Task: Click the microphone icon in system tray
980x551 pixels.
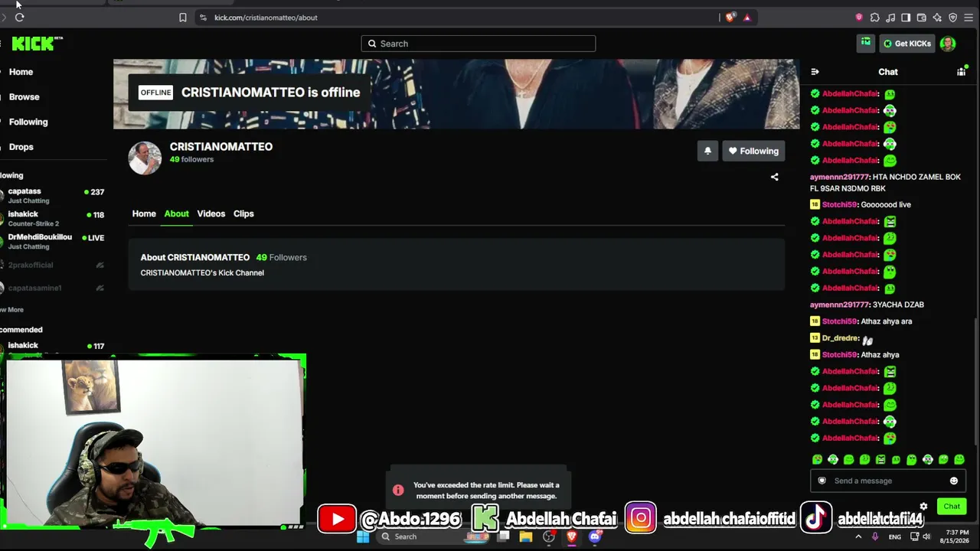Action: [x=875, y=536]
